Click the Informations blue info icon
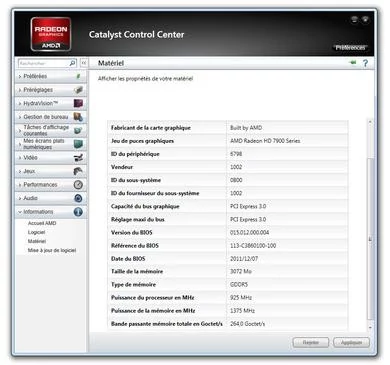The width and height of the screenshot is (390, 365). click(78, 212)
